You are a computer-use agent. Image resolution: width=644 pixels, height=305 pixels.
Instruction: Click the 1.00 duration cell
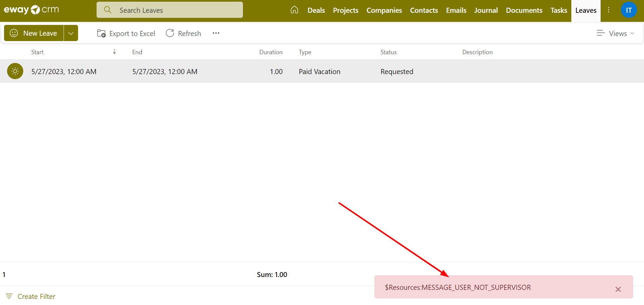tap(276, 71)
